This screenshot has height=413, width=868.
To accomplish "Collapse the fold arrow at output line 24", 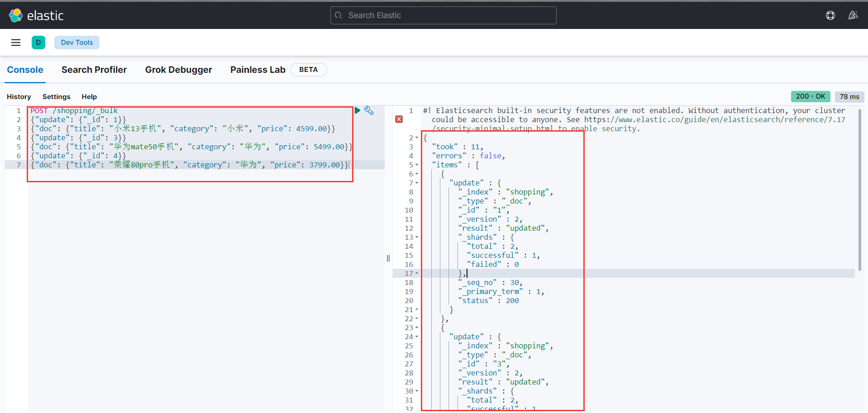I will click(417, 337).
